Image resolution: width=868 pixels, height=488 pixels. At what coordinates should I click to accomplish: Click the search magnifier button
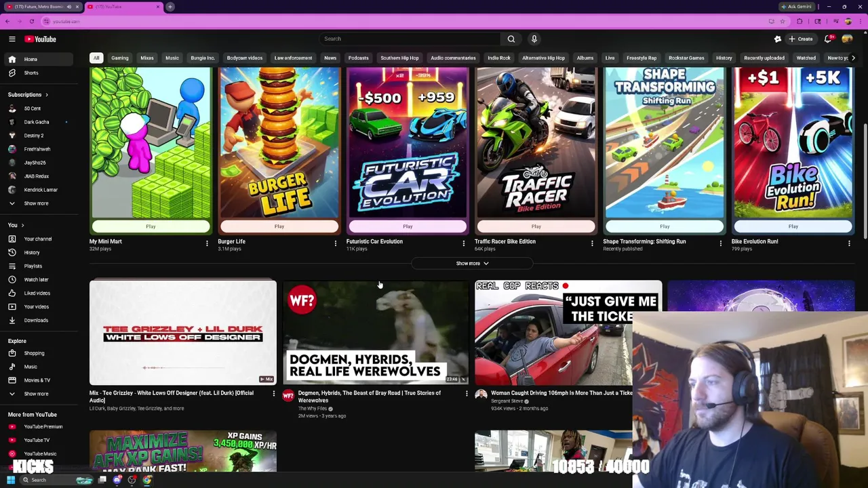[x=511, y=39]
